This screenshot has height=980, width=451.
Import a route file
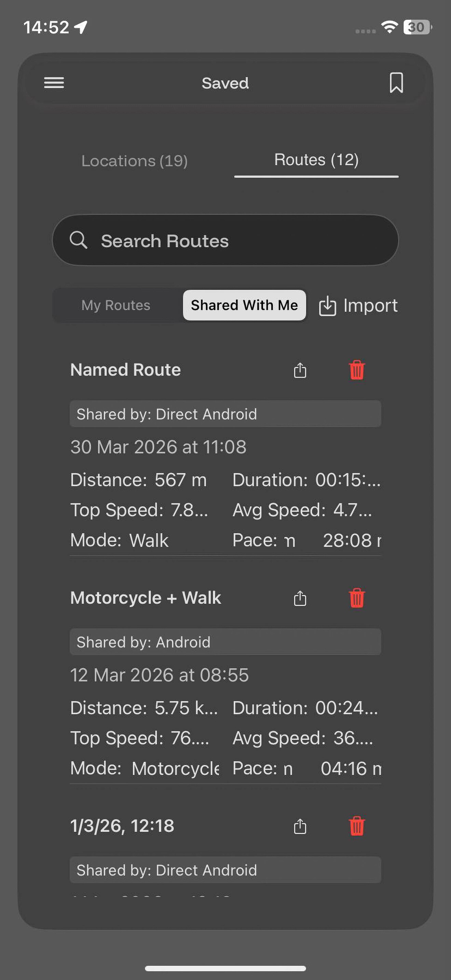coord(358,305)
